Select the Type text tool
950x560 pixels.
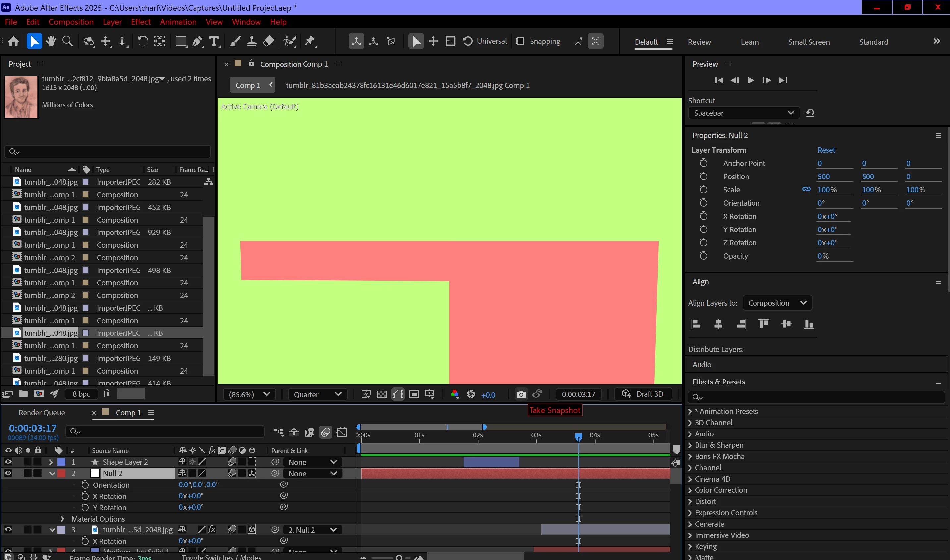click(214, 41)
